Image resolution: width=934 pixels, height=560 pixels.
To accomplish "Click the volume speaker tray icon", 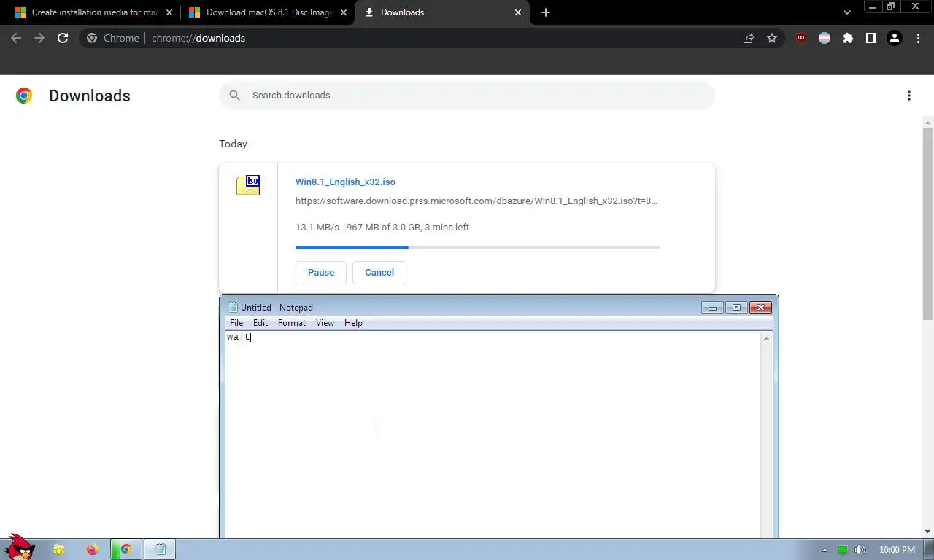I will 860,550.
